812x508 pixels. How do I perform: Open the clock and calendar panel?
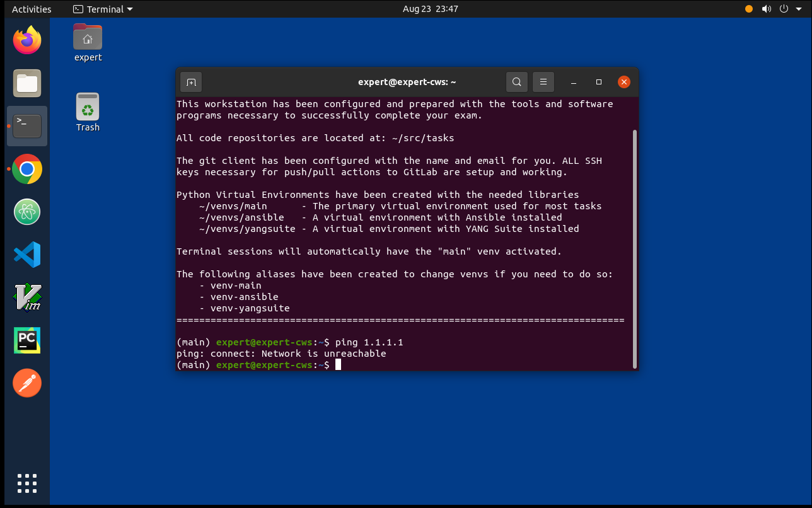[x=430, y=9]
